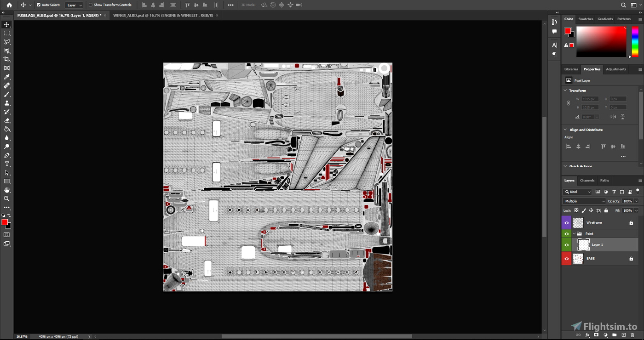Select the Eyedropper tool

7,77
